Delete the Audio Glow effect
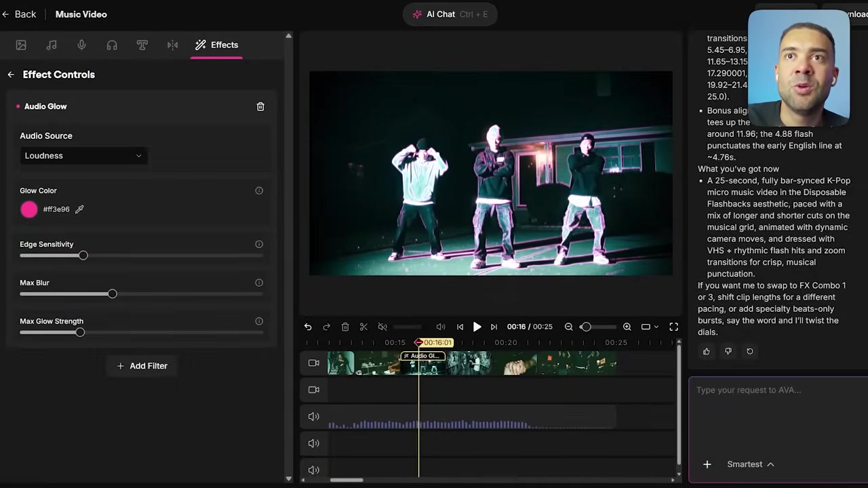This screenshot has width=868, height=488. [x=260, y=106]
